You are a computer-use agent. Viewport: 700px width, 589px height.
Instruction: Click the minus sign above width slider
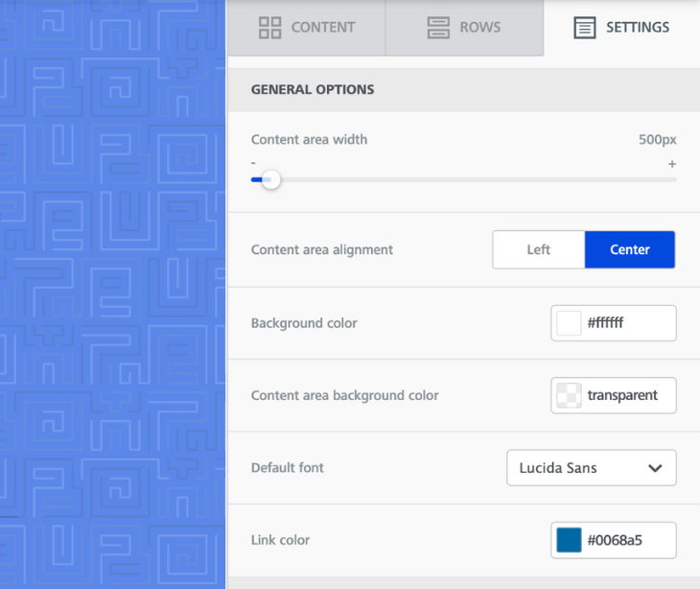[x=253, y=164]
